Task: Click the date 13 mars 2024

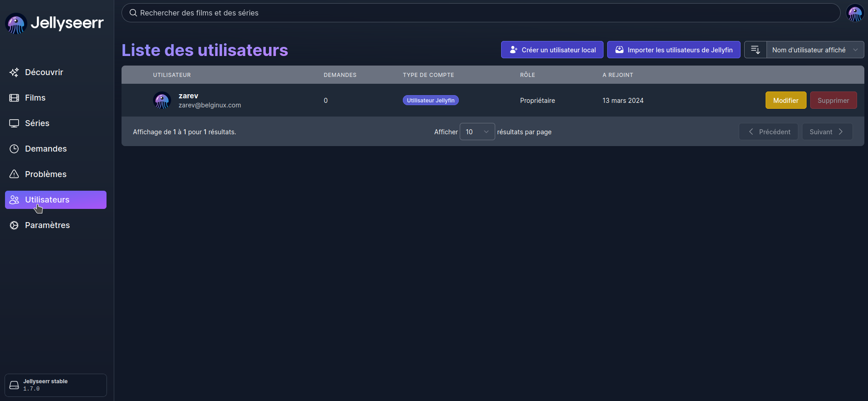Action: [623, 100]
